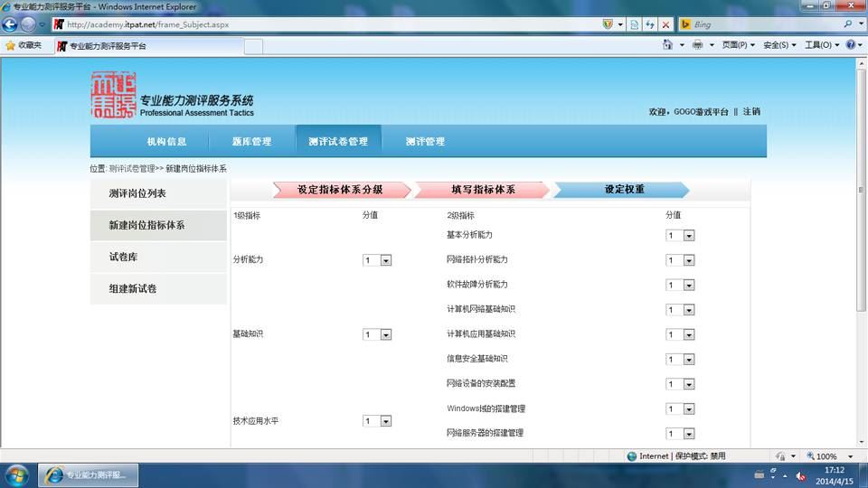Click the IE back navigation button

10,24
